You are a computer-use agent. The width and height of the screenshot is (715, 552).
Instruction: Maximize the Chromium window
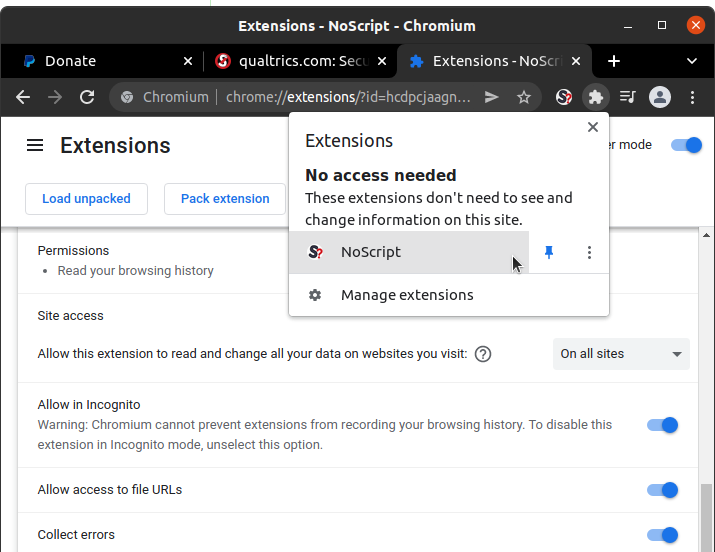point(662,26)
